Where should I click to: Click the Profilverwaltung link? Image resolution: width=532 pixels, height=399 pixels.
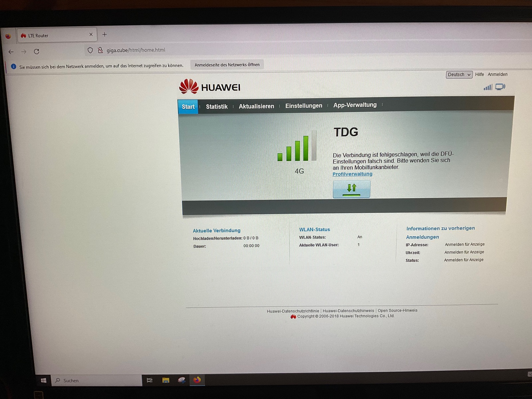(352, 174)
